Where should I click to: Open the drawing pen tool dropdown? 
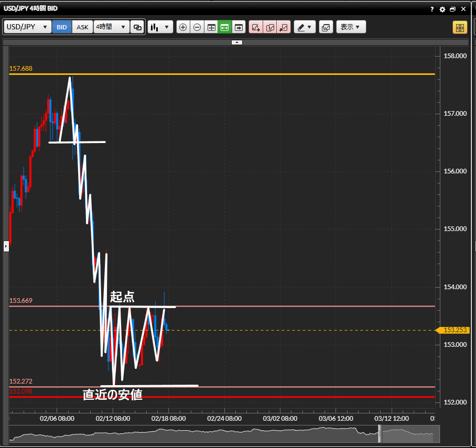point(305,27)
